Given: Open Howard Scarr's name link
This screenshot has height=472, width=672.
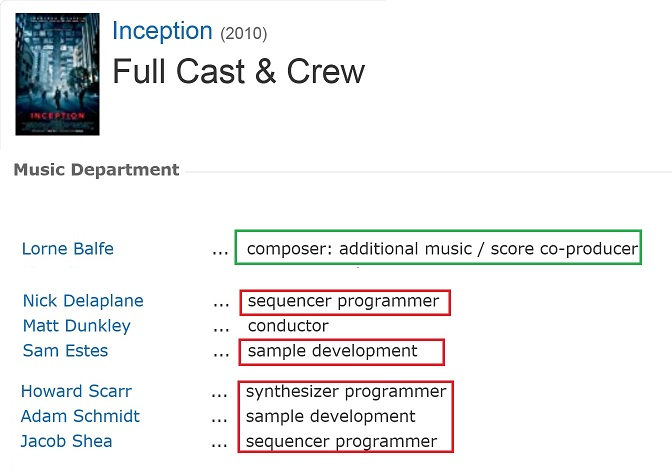Looking at the screenshot, I should (76, 391).
